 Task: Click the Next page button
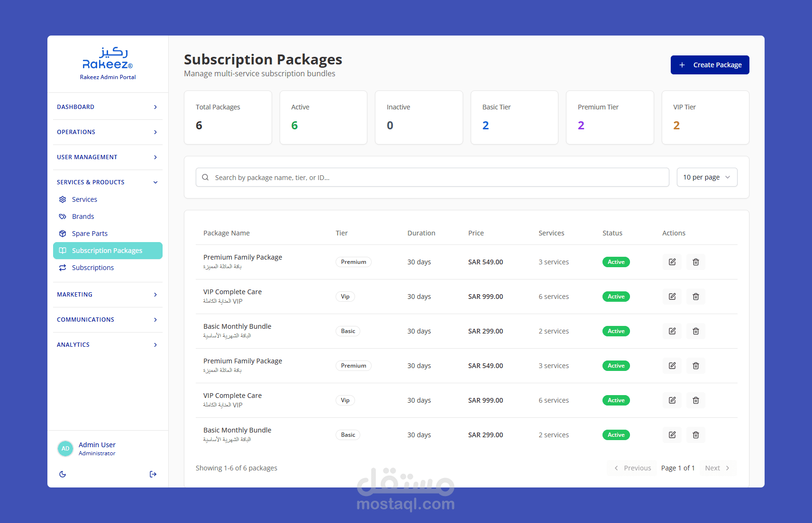(x=718, y=468)
